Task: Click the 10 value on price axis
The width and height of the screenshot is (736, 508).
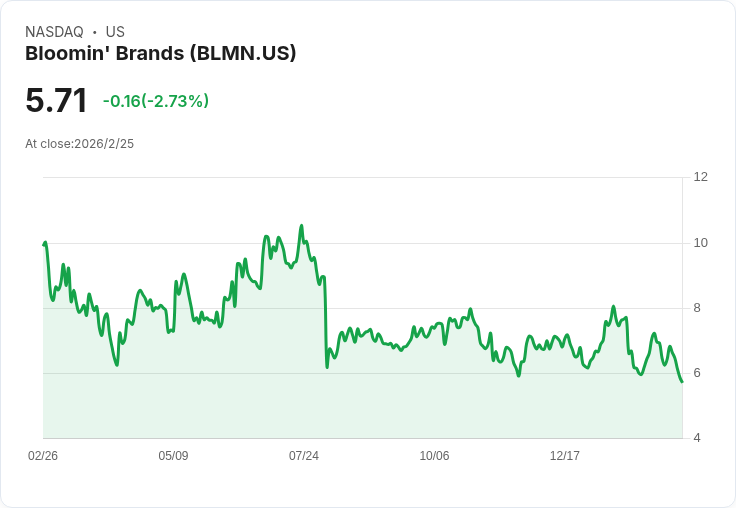Action: pyautogui.click(x=701, y=243)
